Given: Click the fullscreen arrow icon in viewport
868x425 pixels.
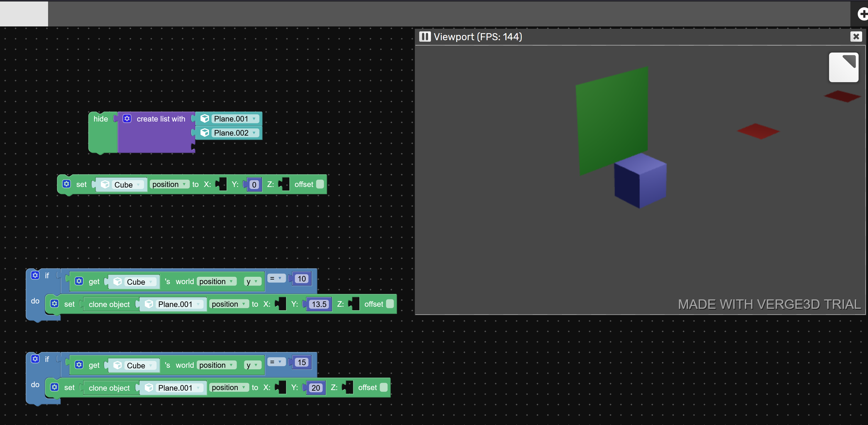Looking at the screenshot, I should tap(843, 67).
